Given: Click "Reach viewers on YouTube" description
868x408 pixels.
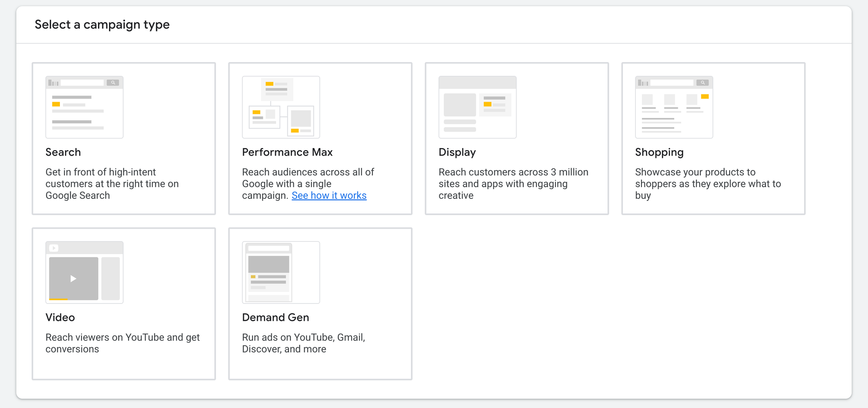Looking at the screenshot, I should [x=122, y=343].
